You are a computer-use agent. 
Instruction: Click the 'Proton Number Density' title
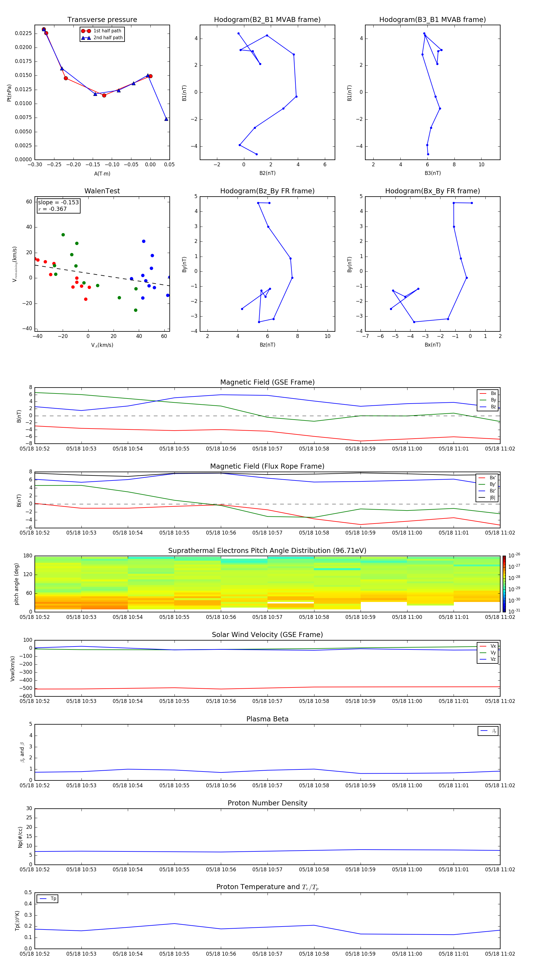267,803
